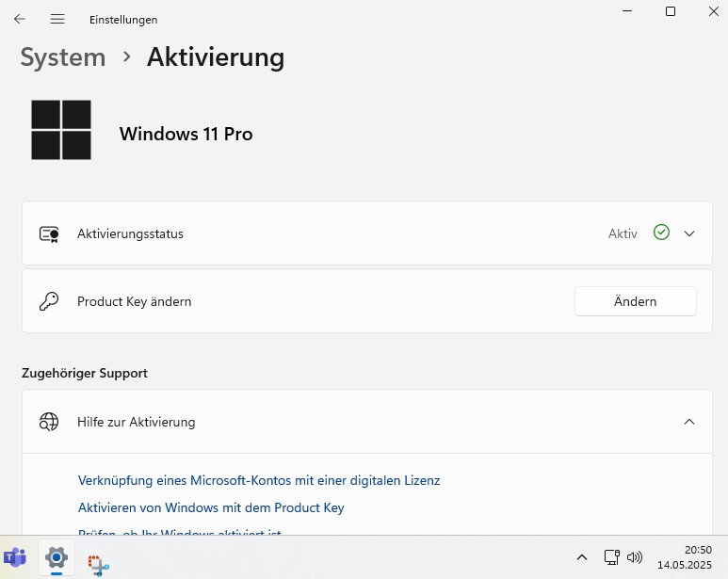Open the Verknüpfung eines Microsoft-Kontos link
The height and width of the screenshot is (579, 728).
[x=259, y=480]
